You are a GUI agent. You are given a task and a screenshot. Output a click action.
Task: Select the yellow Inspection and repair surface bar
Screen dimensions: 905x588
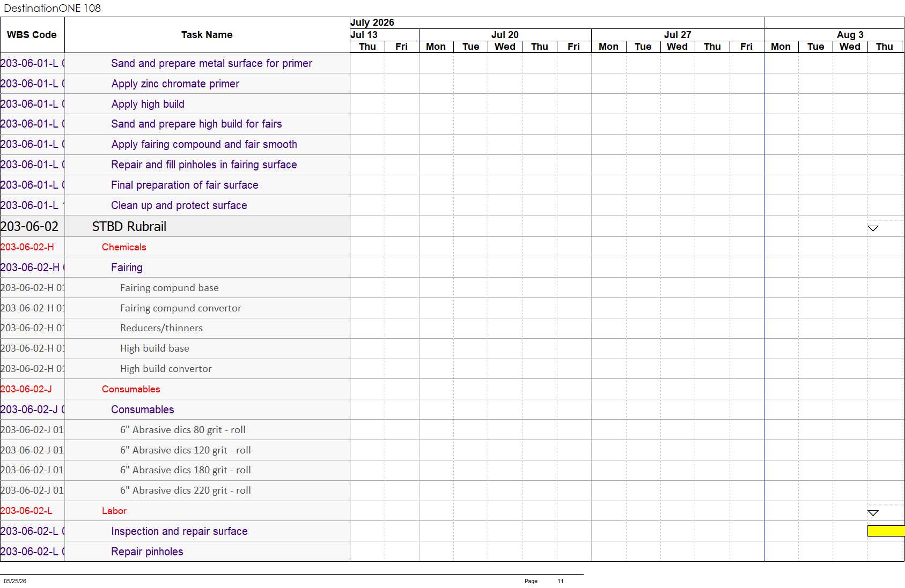(x=886, y=531)
